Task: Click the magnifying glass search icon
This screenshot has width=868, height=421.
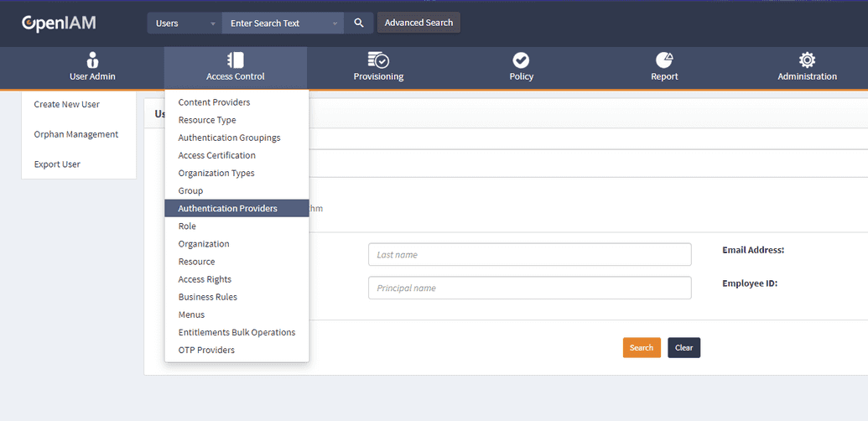Action: (x=358, y=23)
